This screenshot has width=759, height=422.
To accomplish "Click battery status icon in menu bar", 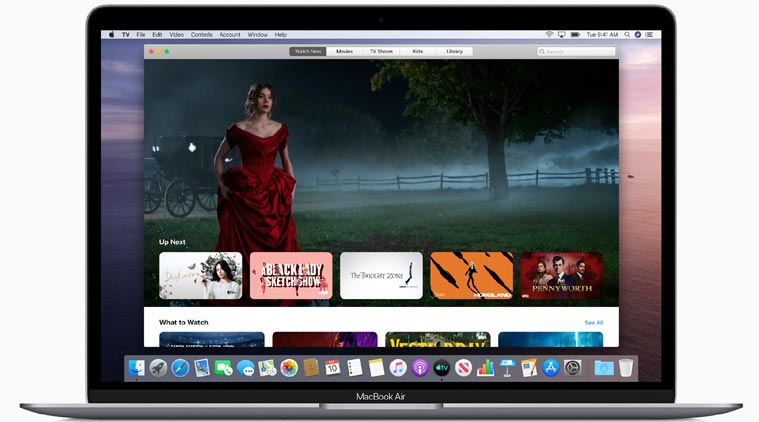I will coord(575,35).
